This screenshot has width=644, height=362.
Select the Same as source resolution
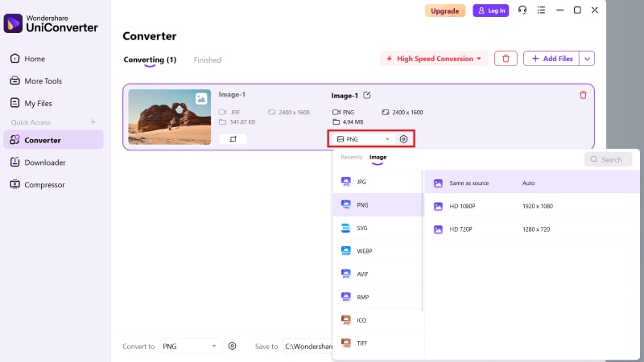pyautogui.click(x=532, y=183)
